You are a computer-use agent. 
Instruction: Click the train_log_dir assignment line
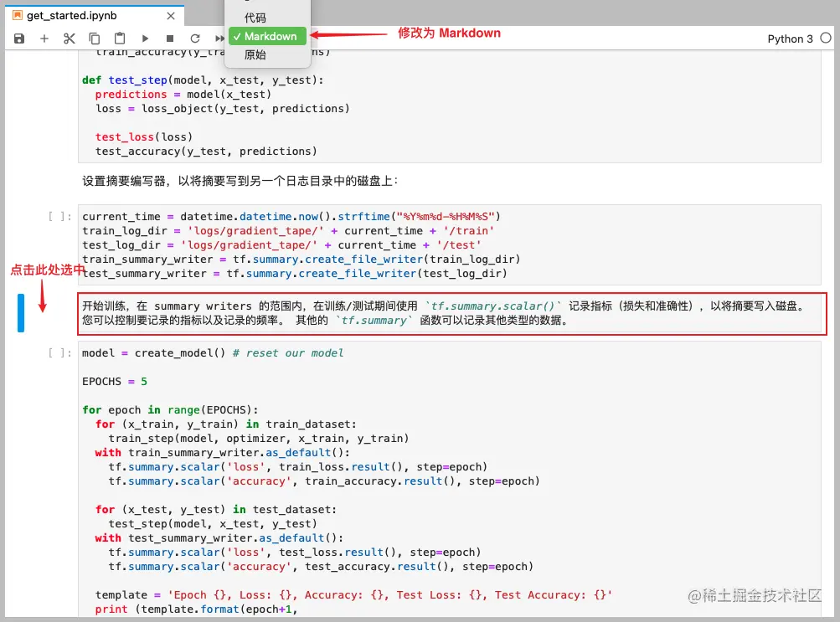coord(288,231)
